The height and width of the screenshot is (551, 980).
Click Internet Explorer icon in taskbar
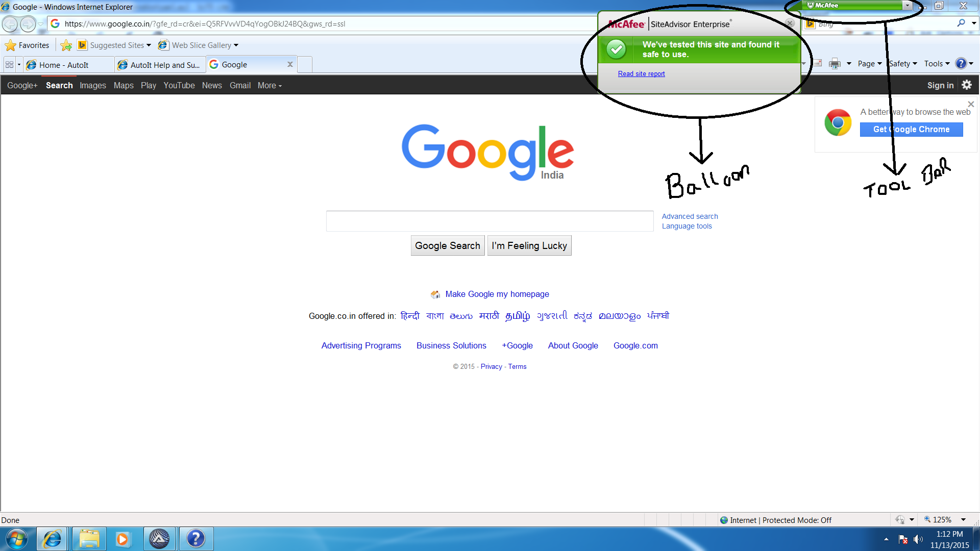pyautogui.click(x=52, y=539)
